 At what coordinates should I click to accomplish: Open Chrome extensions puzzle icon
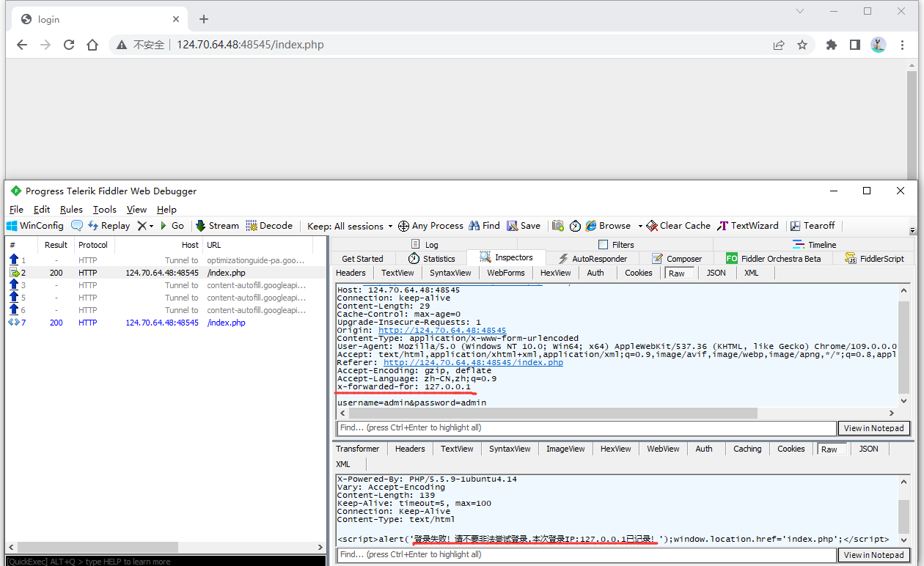click(831, 45)
